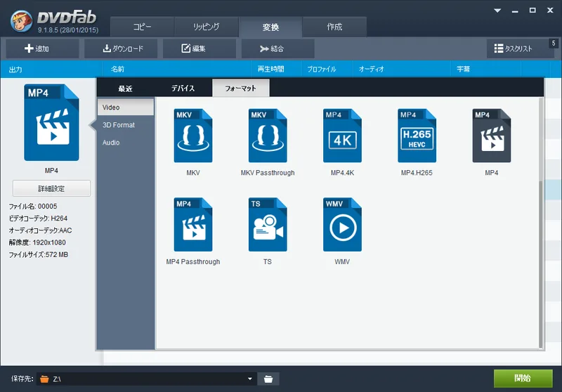Select the MP4.4K format icon
This screenshot has height=392, width=562.
342,136
